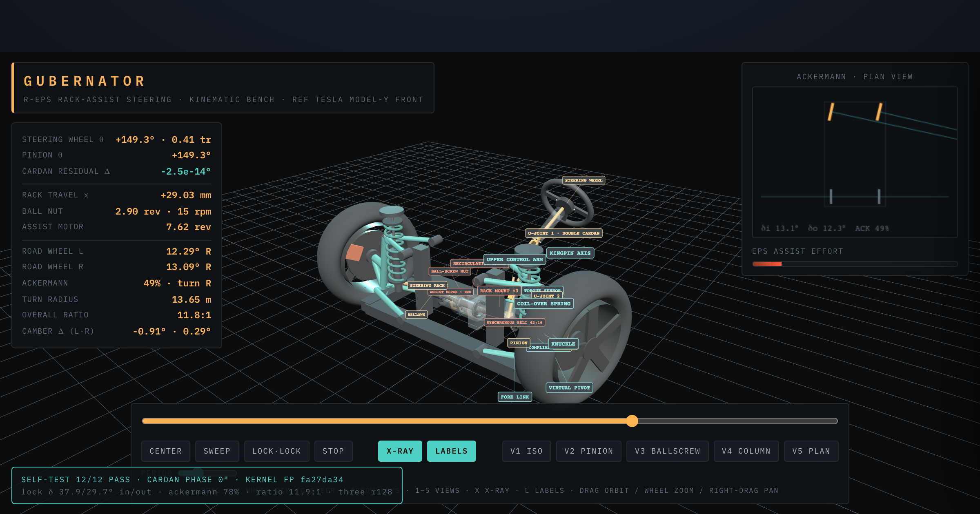Viewport: 980px width, 514px height.
Task: Click the CAMBER Δ '-0.91° · 0.29°' value
Action: (x=172, y=331)
